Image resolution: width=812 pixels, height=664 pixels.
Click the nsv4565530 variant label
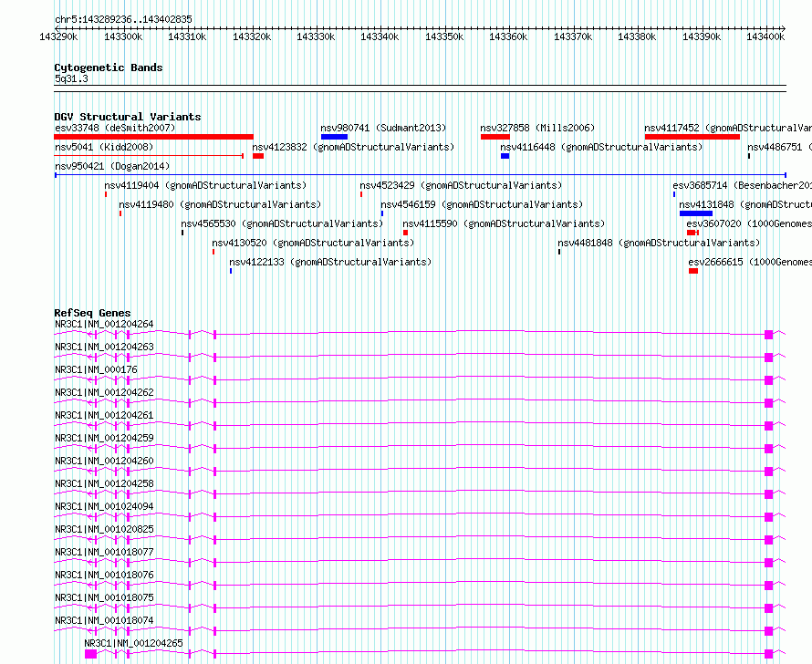pyautogui.click(x=282, y=223)
